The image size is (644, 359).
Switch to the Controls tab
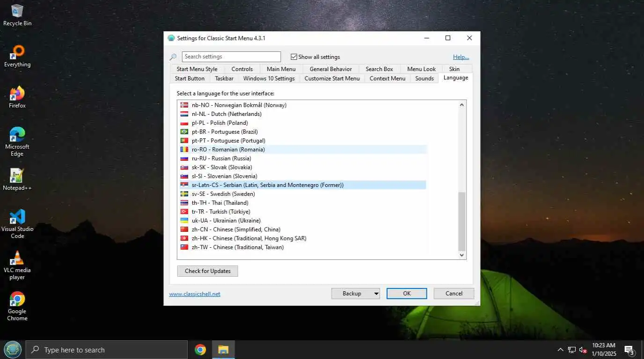pyautogui.click(x=242, y=69)
